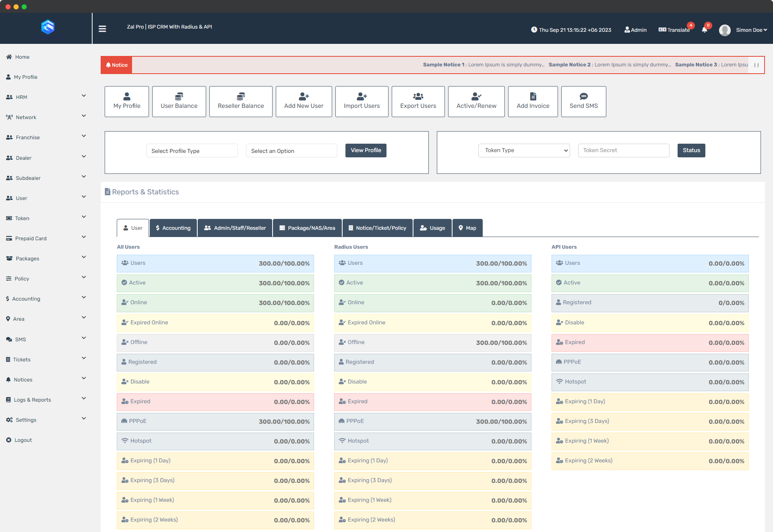The height and width of the screenshot is (532, 773).
Task: Open Send SMS tile
Action: [583, 101]
